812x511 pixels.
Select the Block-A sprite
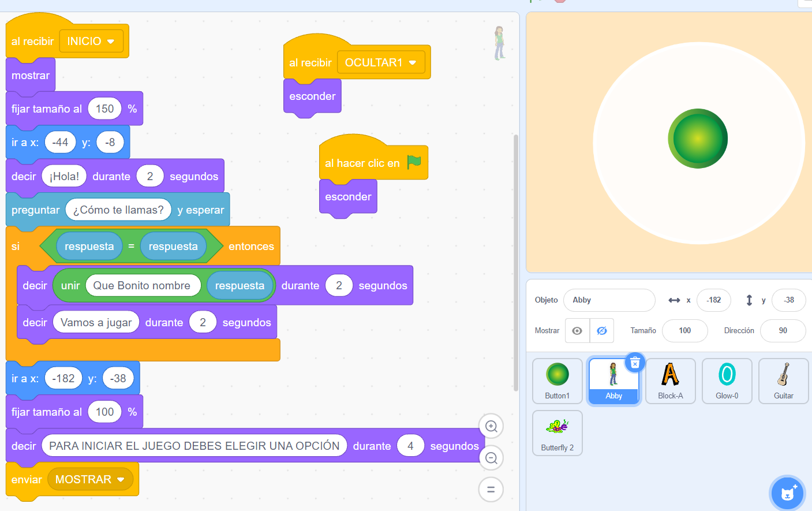[x=670, y=381]
